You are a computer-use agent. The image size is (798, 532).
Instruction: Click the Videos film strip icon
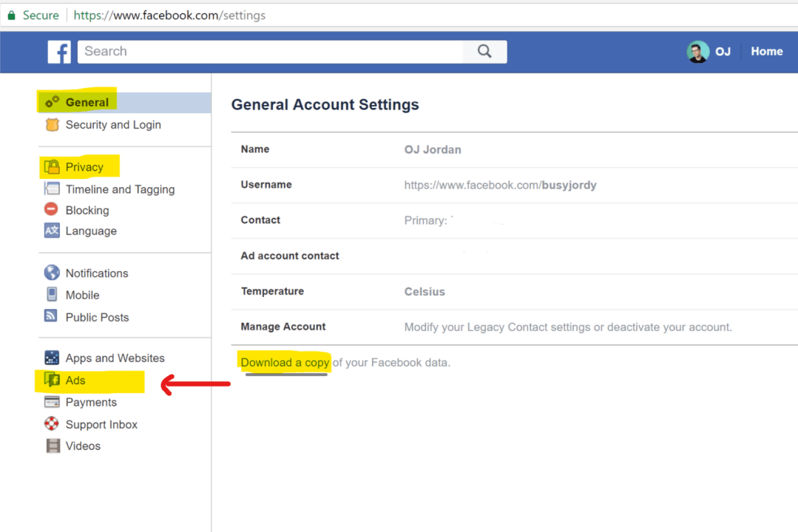coord(53,446)
